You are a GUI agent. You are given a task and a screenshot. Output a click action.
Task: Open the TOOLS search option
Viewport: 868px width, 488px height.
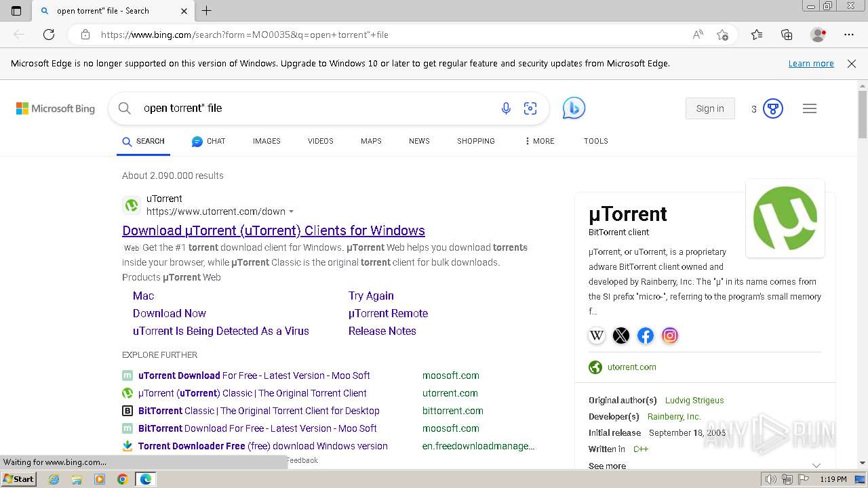(595, 141)
